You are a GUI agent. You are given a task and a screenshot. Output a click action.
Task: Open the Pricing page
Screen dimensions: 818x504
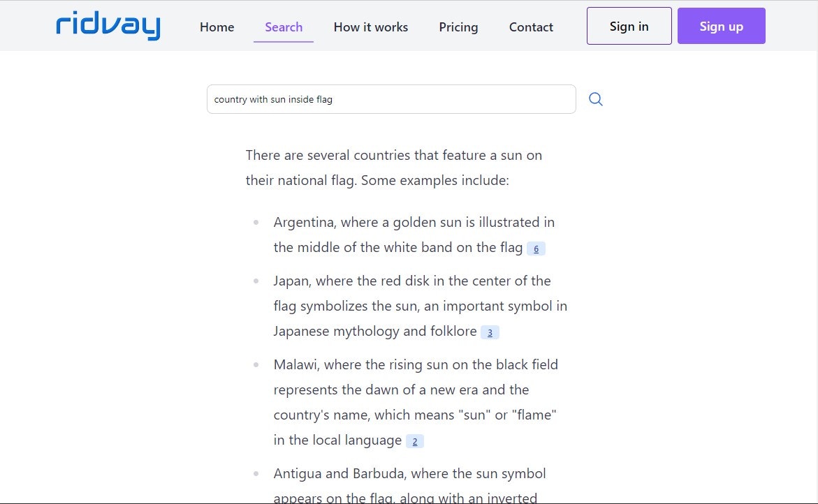tap(458, 27)
